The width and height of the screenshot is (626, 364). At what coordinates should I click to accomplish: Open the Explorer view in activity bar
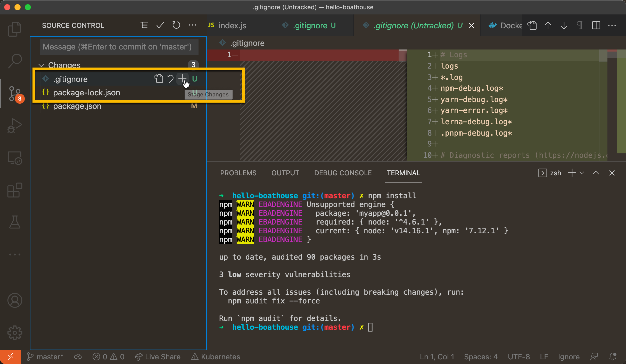coord(15,29)
